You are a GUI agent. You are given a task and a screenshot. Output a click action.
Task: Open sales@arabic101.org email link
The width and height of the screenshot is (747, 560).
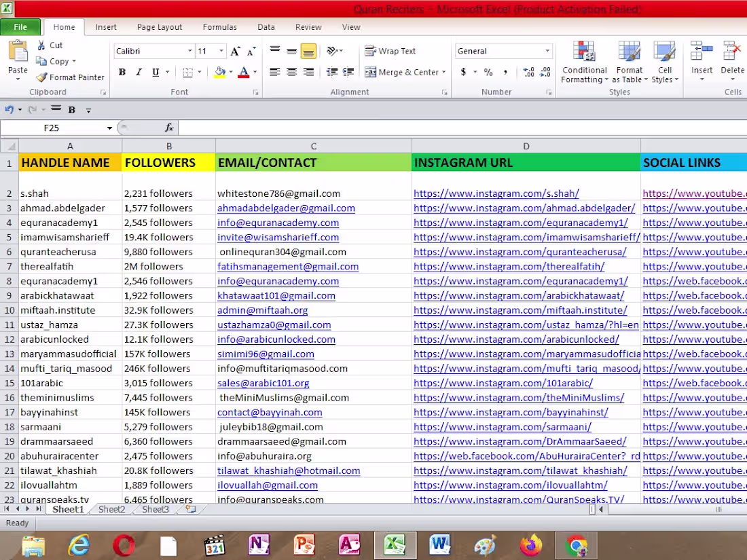263,383
